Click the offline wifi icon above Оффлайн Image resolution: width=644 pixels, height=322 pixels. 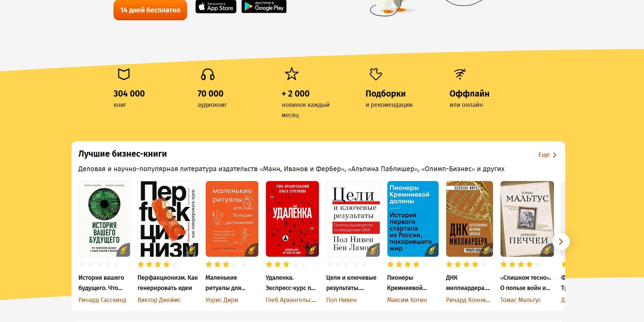click(x=460, y=74)
